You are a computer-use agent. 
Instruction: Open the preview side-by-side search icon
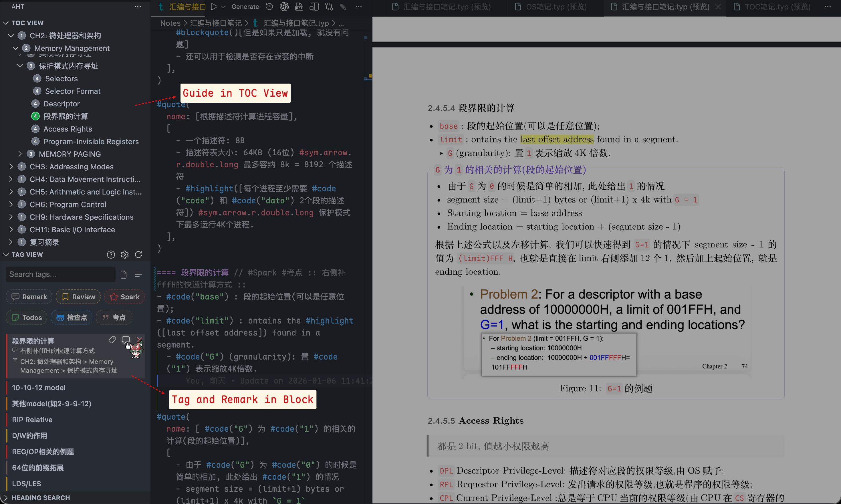click(x=314, y=7)
